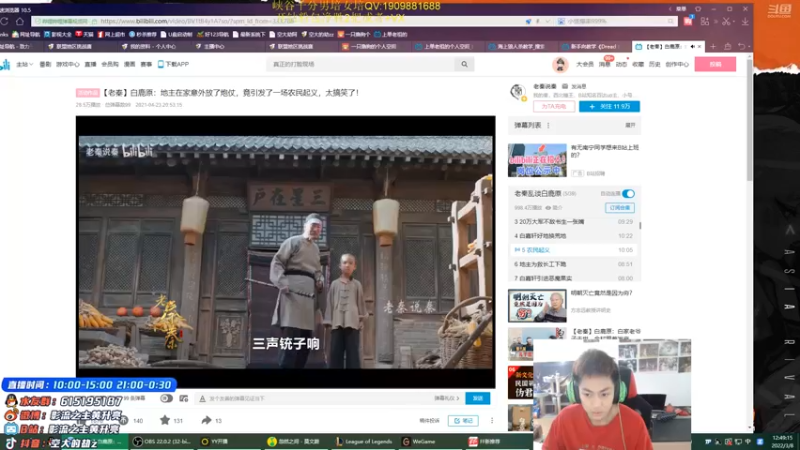This screenshot has height=450, width=800.
Task: Click danmaku list three-dot menu
Action: pos(548,126)
